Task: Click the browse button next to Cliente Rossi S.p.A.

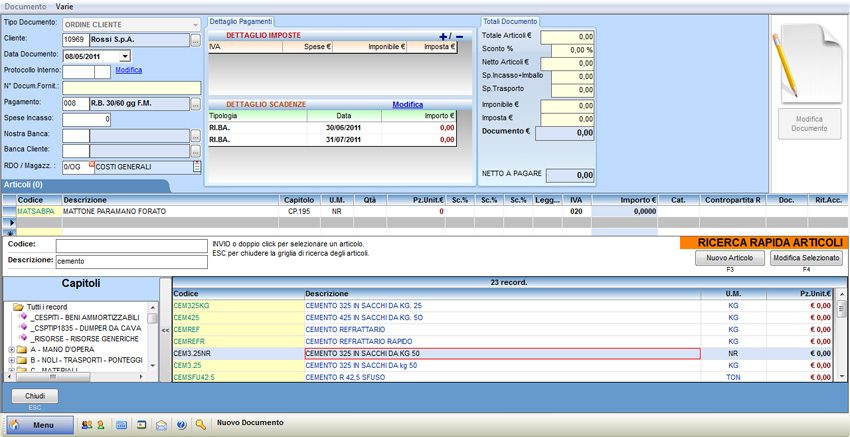Action: tap(196, 40)
